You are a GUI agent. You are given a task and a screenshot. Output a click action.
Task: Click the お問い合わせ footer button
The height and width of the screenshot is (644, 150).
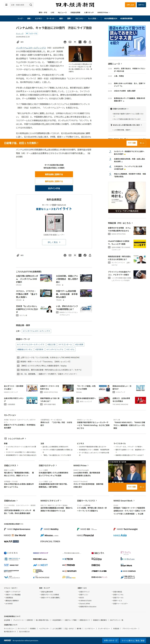[110, 641]
